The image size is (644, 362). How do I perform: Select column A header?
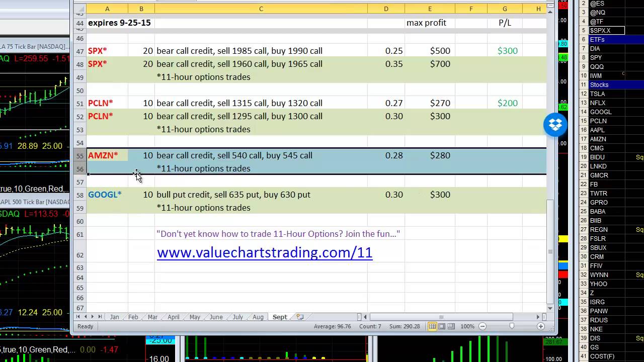pos(107,9)
